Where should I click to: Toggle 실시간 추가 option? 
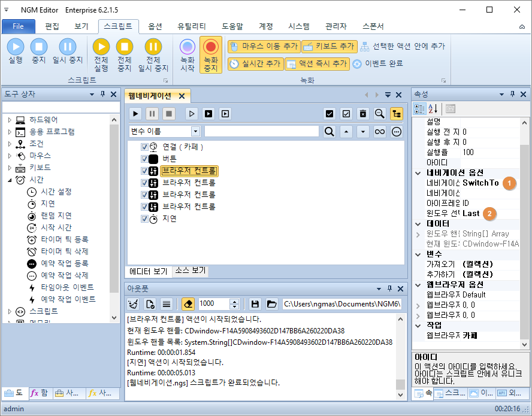pyautogui.click(x=255, y=63)
